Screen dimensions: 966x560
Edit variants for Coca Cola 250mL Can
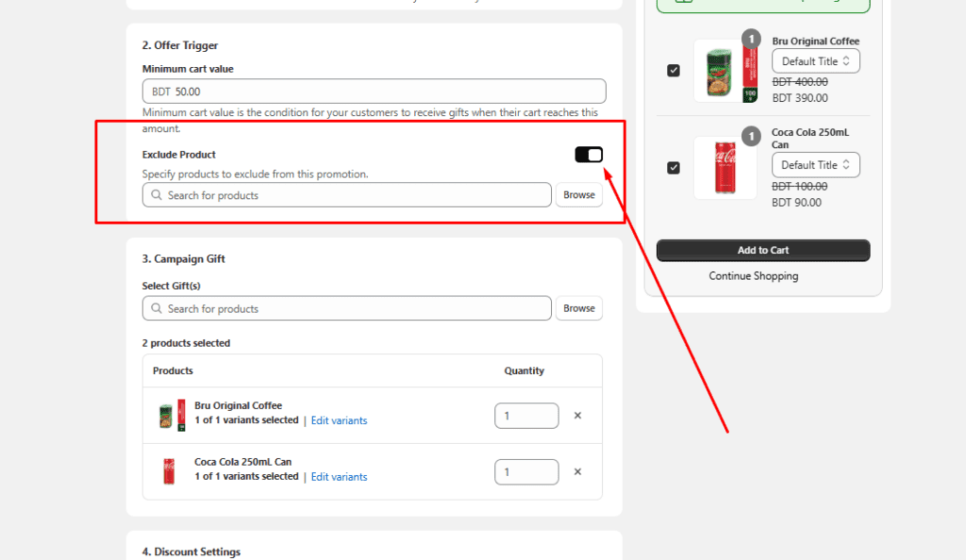click(x=339, y=477)
